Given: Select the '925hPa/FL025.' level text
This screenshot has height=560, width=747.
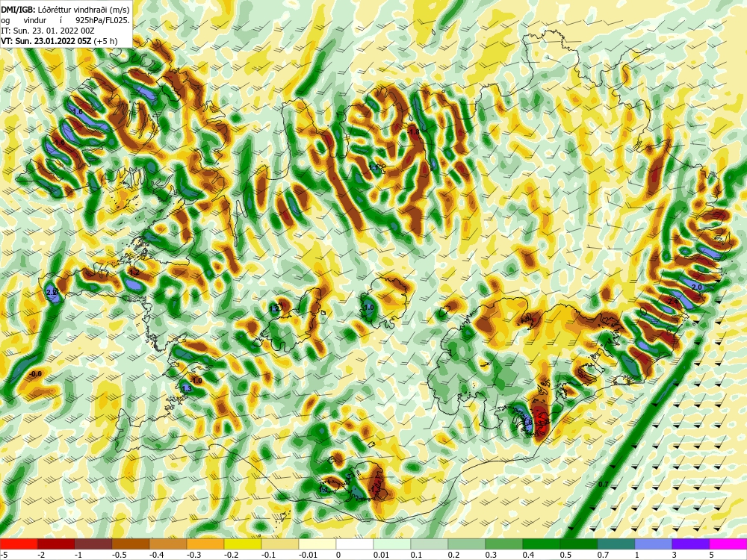Looking at the screenshot, I should (x=102, y=20).
